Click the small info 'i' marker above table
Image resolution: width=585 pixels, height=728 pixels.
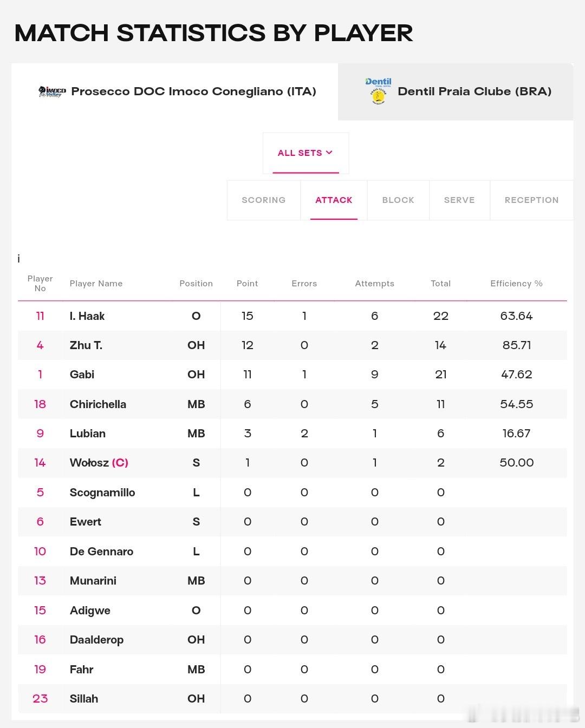18,259
